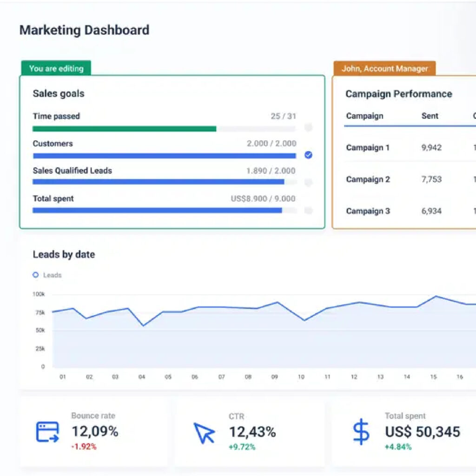Click the Leads legend circle marker
The image size is (476, 476).
(x=36, y=275)
